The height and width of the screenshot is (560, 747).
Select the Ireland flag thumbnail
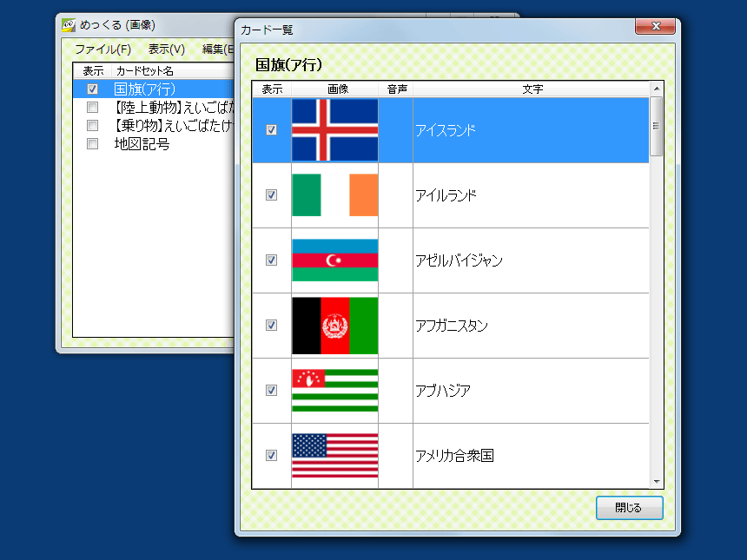pyautogui.click(x=335, y=195)
